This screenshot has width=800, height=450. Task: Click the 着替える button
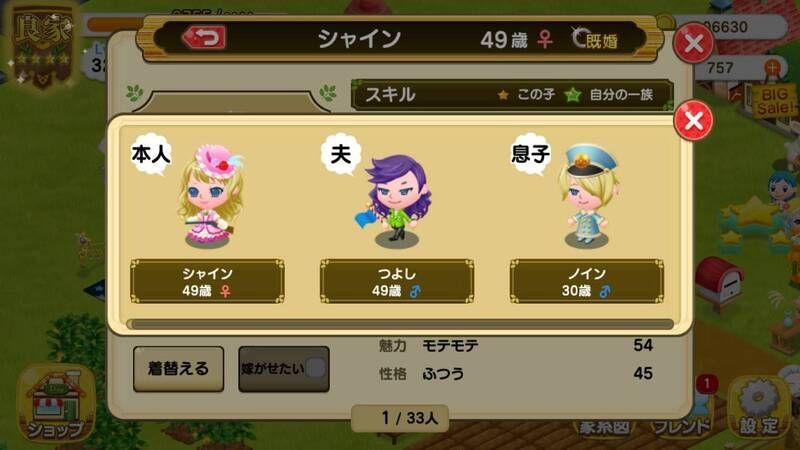click(x=178, y=369)
